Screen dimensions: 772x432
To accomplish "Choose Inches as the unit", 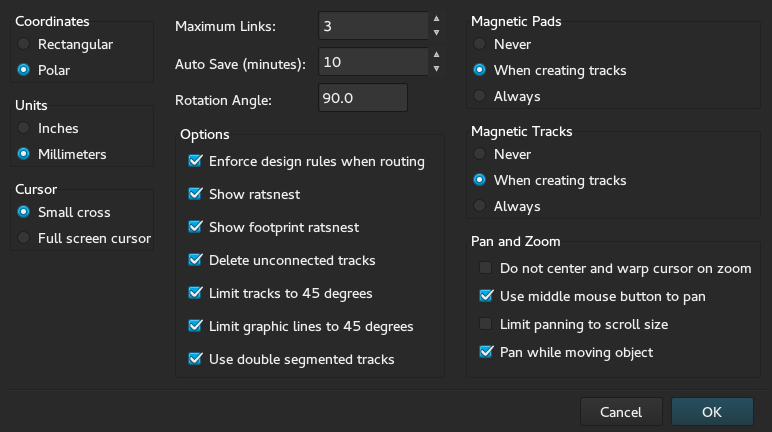I will click(24, 128).
